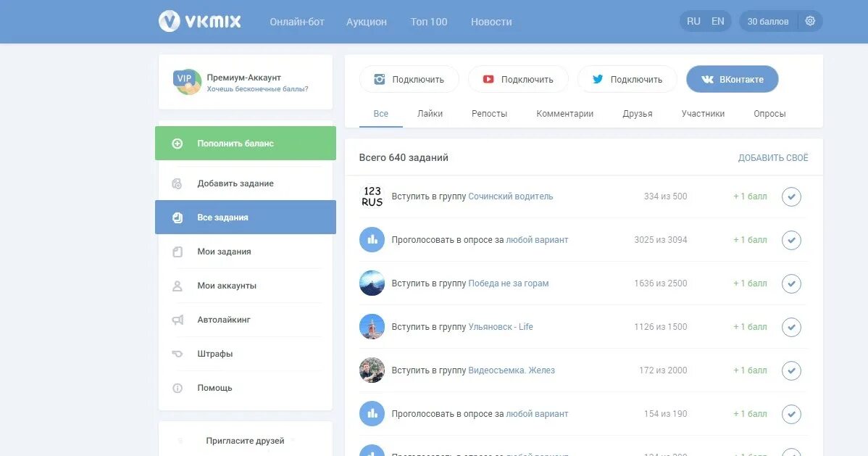This screenshot has width=868, height=456.
Task: Click the Мои аккаунты person icon
Action: coord(177,286)
